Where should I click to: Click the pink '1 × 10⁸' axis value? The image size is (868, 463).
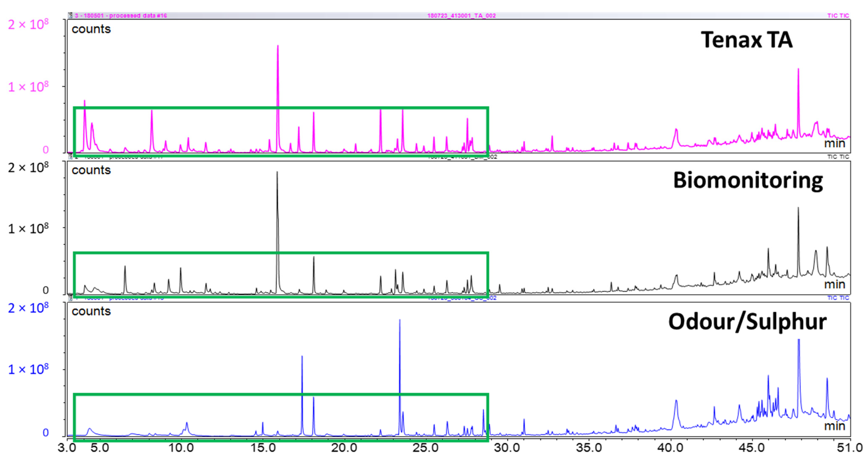[x=28, y=87]
